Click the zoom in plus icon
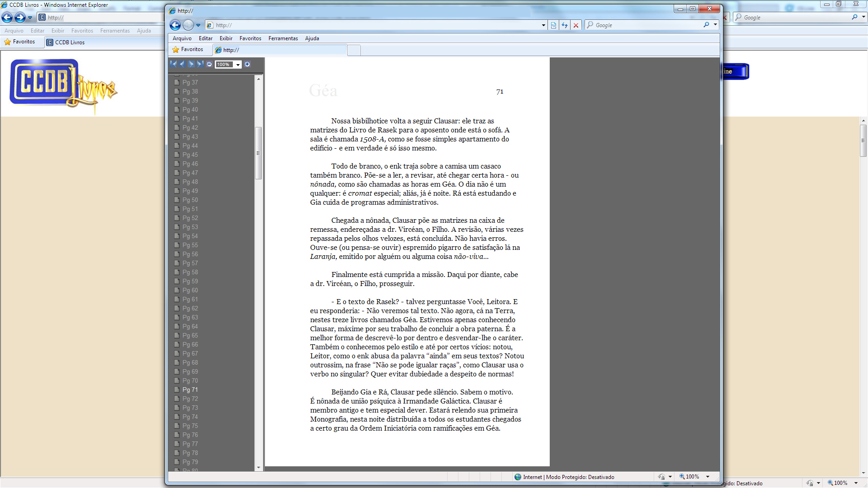Viewport: 868px width, 488px height. point(247,64)
